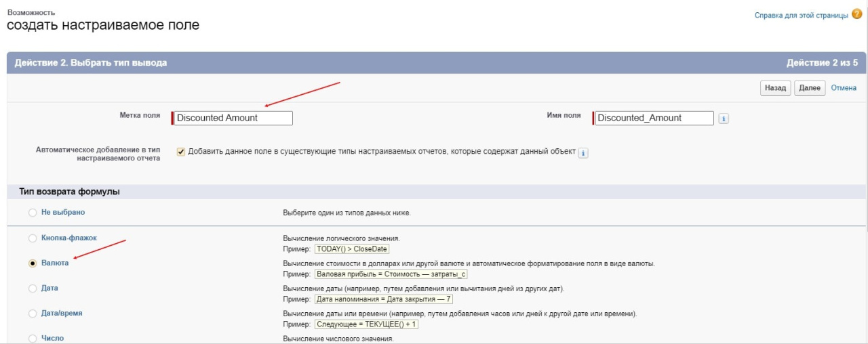Image resolution: width=868 pixels, height=344 pixels.
Task: Click the Действие 2 из 5 text
Action: tap(822, 63)
